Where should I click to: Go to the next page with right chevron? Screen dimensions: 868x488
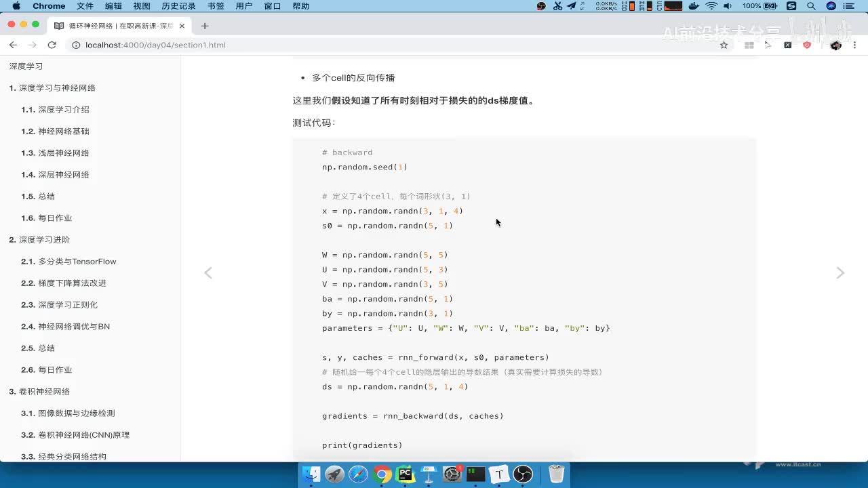click(x=840, y=272)
